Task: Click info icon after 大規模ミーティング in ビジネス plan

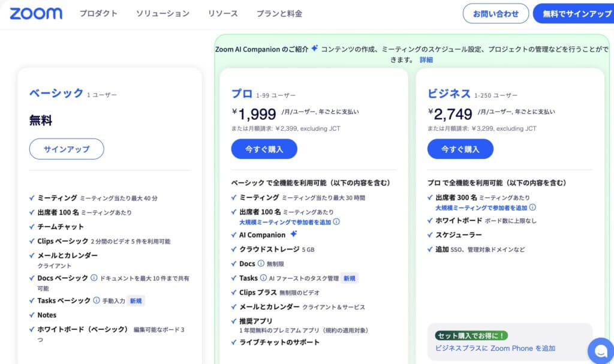Action: pyautogui.click(x=532, y=207)
